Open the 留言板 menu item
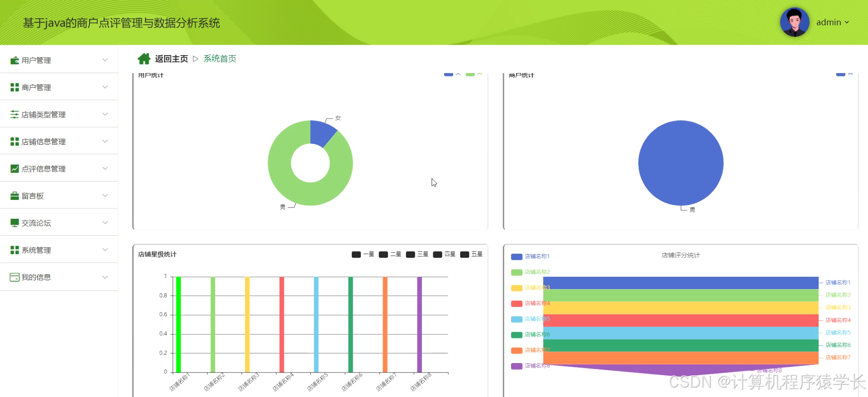The height and width of the screenshot is (397, 868). click(x=59, y=196)
